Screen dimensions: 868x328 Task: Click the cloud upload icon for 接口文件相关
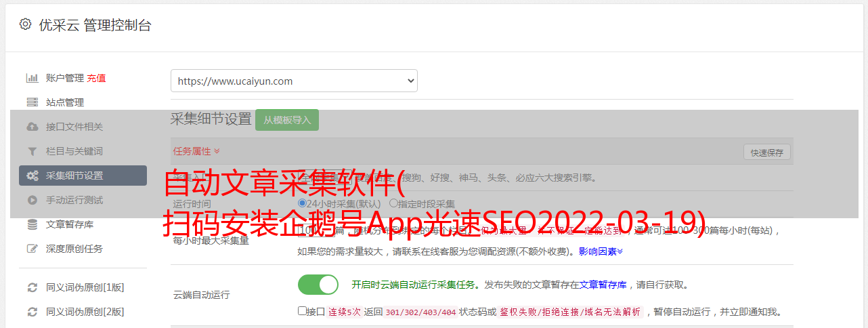(32, 127)
